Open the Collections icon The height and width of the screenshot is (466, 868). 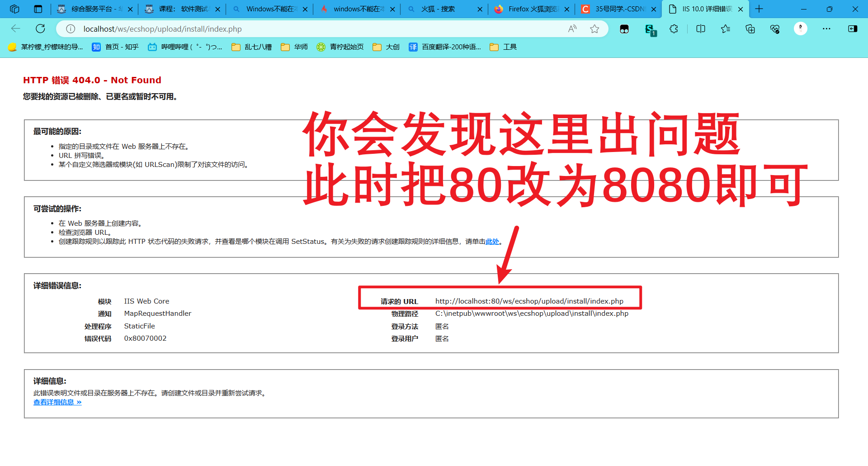[750, 29]
